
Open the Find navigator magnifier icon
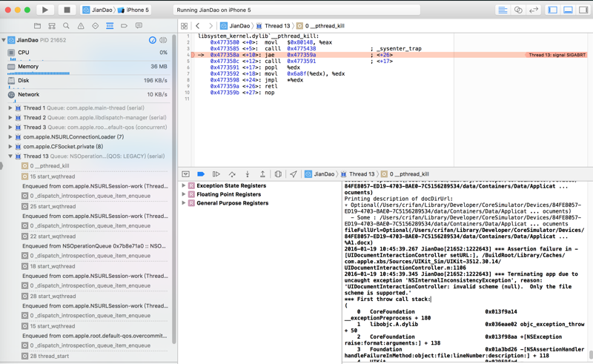click(66, 26)
